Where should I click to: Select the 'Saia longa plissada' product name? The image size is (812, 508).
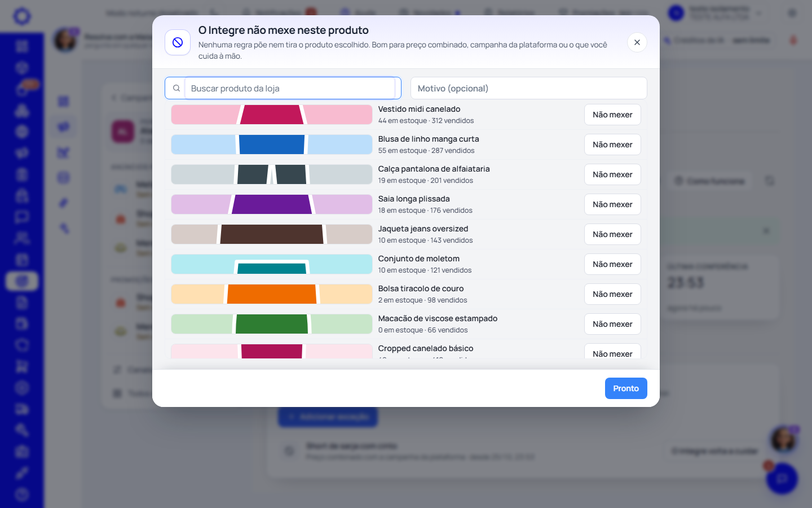click(x=414, y=199)
